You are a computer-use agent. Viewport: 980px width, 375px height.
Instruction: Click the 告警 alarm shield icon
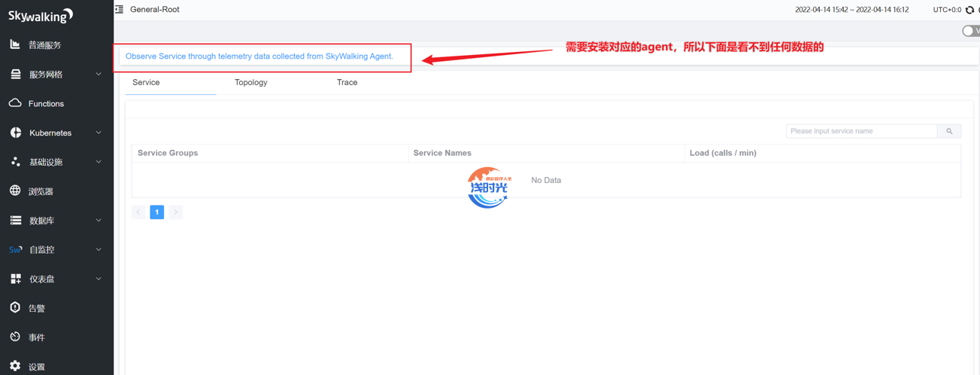coord(15,308)
